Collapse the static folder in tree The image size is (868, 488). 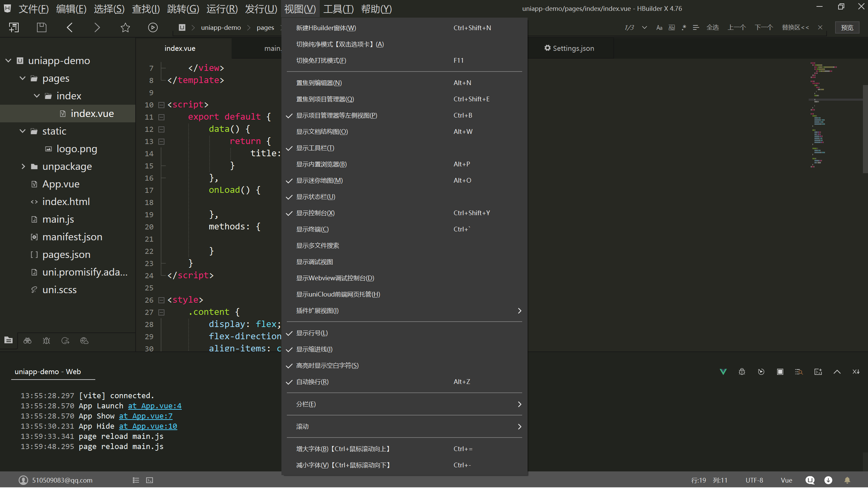click(x=23, y=131)
